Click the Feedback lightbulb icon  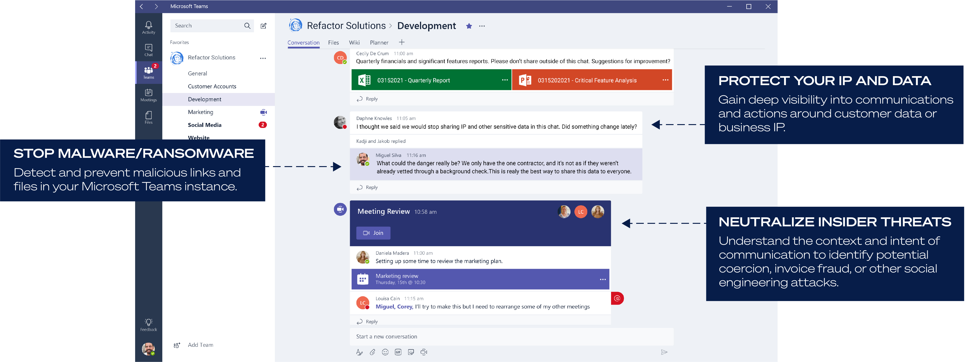[148, 325]
